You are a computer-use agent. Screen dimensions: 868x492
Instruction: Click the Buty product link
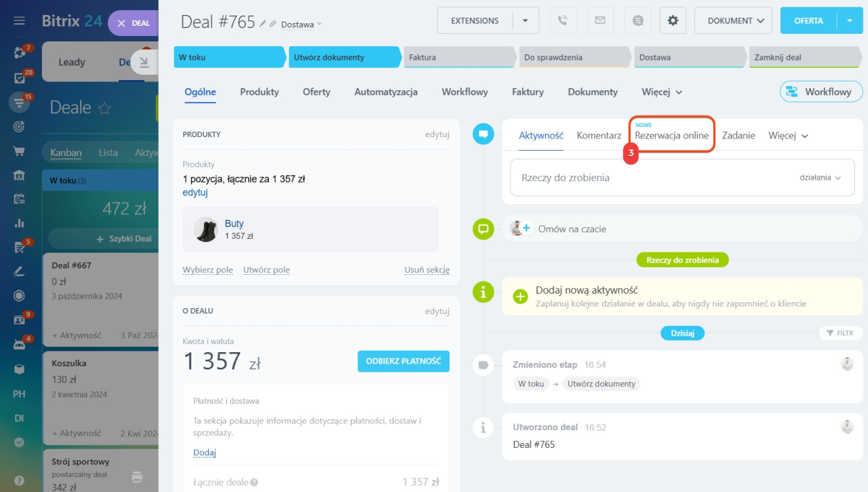coord(234,223)
